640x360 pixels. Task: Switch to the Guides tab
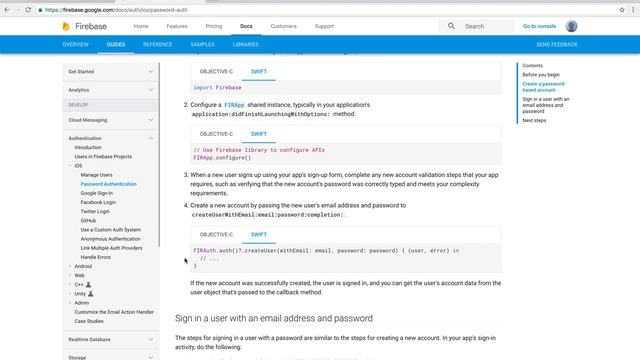click(116, 44)
